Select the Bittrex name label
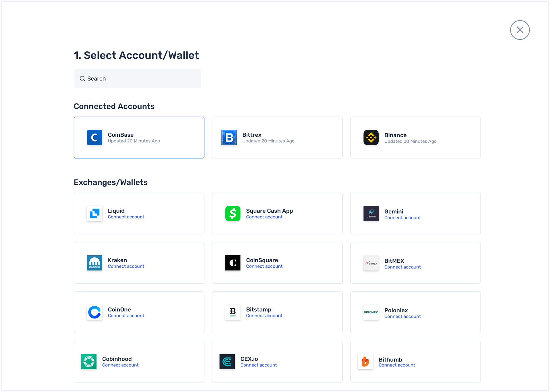 (x=252, y=135)
